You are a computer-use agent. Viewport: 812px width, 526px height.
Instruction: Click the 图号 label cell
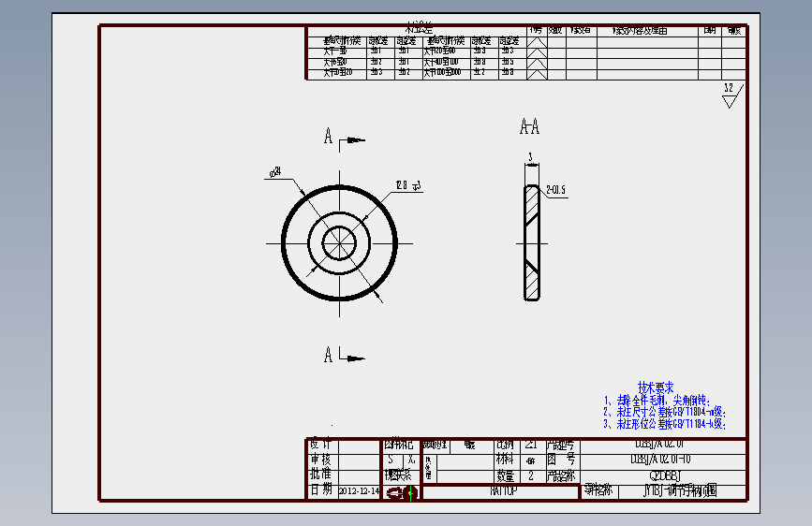click(x=561, y=460)
